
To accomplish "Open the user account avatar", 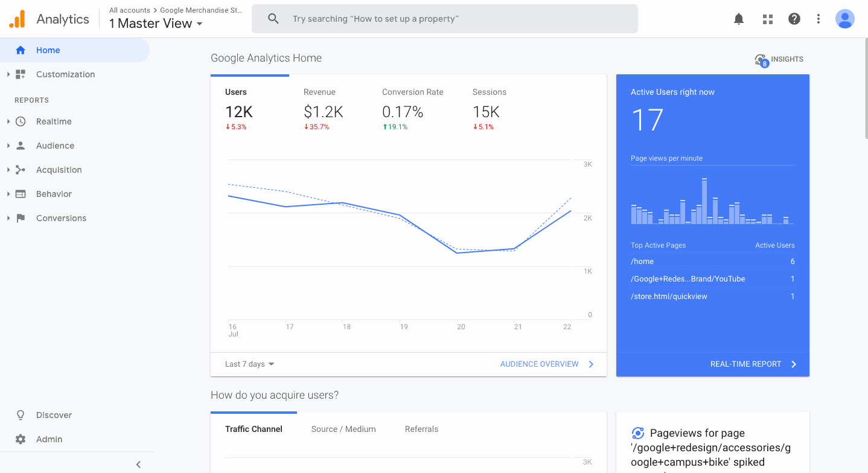I will coord(845,19).
